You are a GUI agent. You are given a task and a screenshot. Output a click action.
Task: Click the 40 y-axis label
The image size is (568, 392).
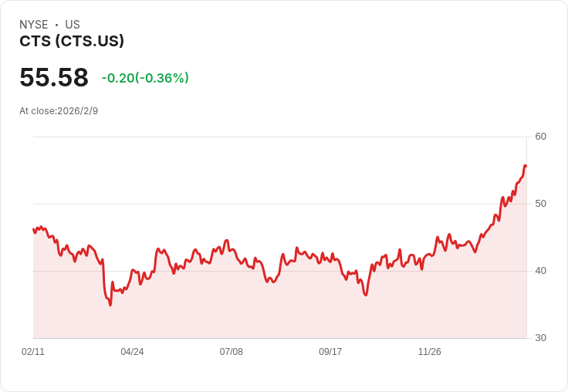541,271
